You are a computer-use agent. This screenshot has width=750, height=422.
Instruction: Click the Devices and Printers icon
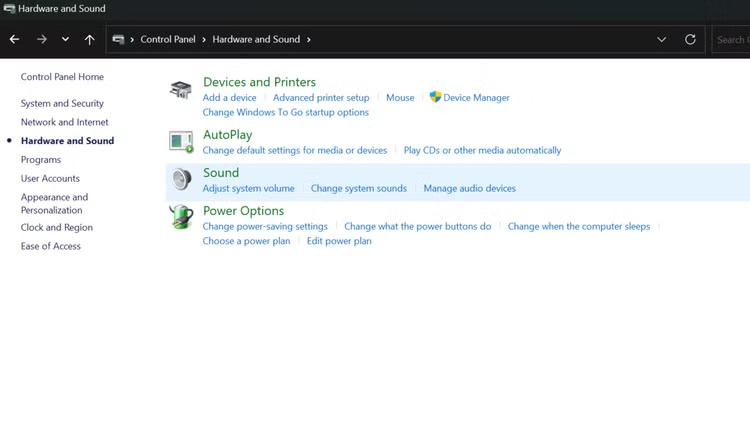click(181, 90)
